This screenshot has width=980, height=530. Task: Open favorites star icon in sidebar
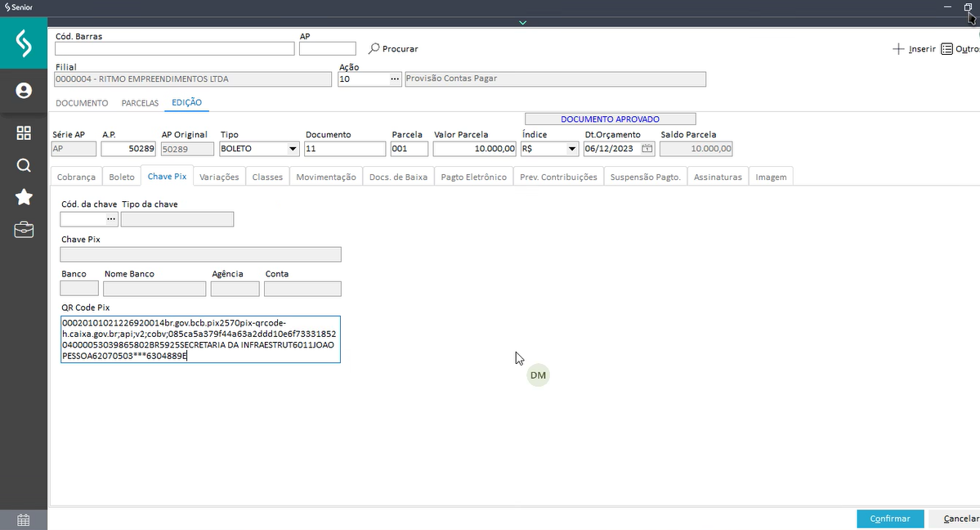[x=24, y=197]
